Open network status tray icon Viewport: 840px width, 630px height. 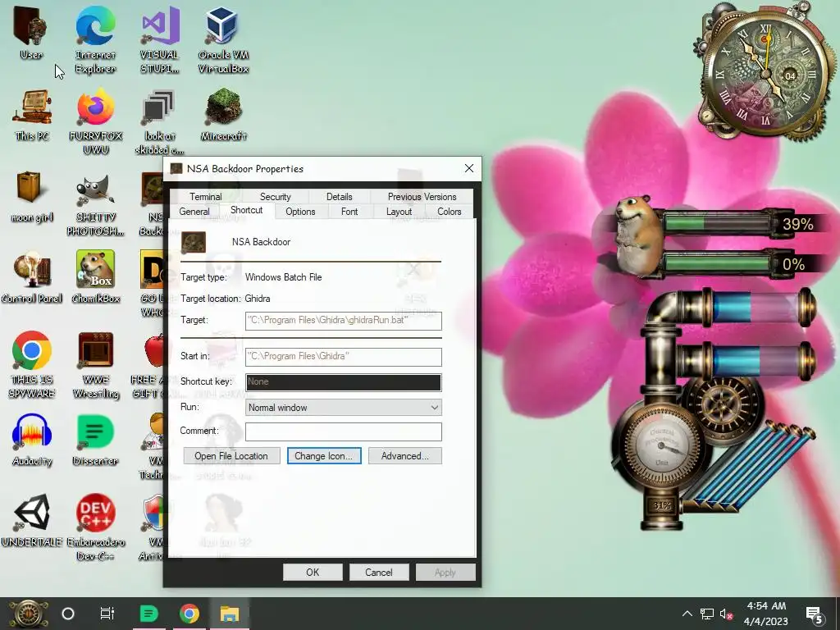pyautogui.click(x=707, y=614)
